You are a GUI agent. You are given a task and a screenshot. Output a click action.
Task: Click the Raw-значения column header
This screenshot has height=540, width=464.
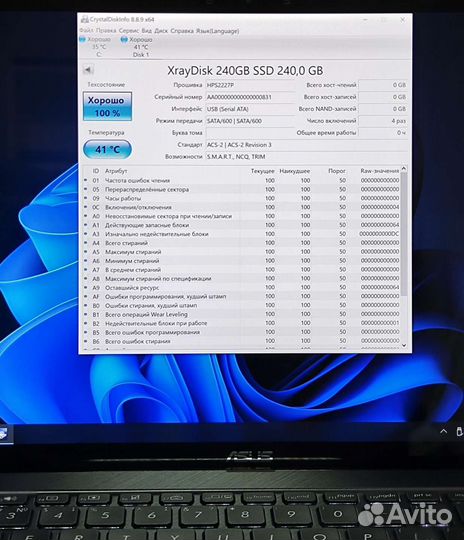click(x=380, y=171)
